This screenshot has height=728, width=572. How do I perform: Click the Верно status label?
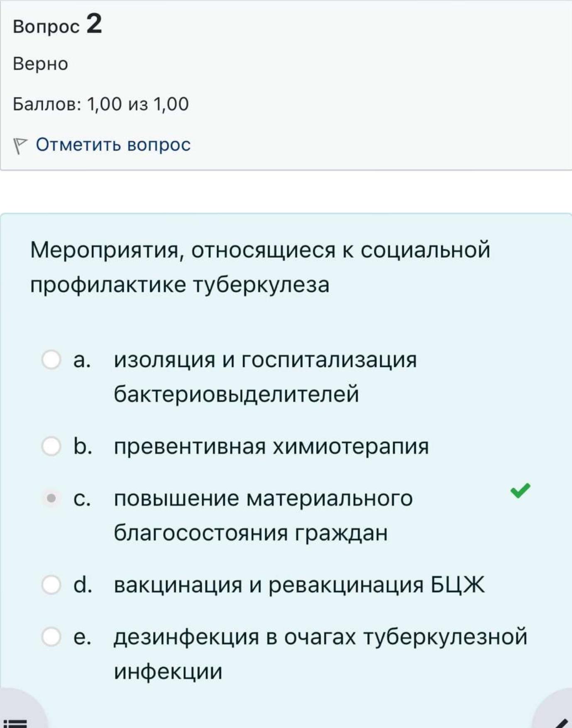(x=40, y=64)
